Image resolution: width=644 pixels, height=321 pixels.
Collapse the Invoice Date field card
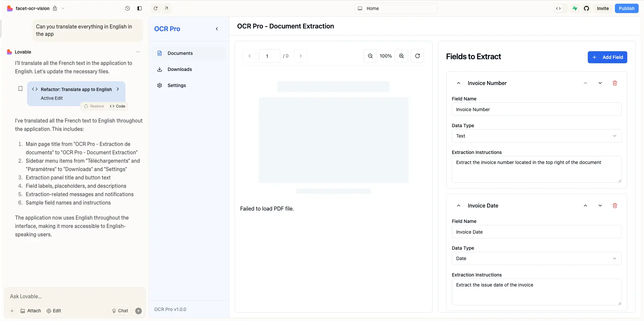coord(459,206)
